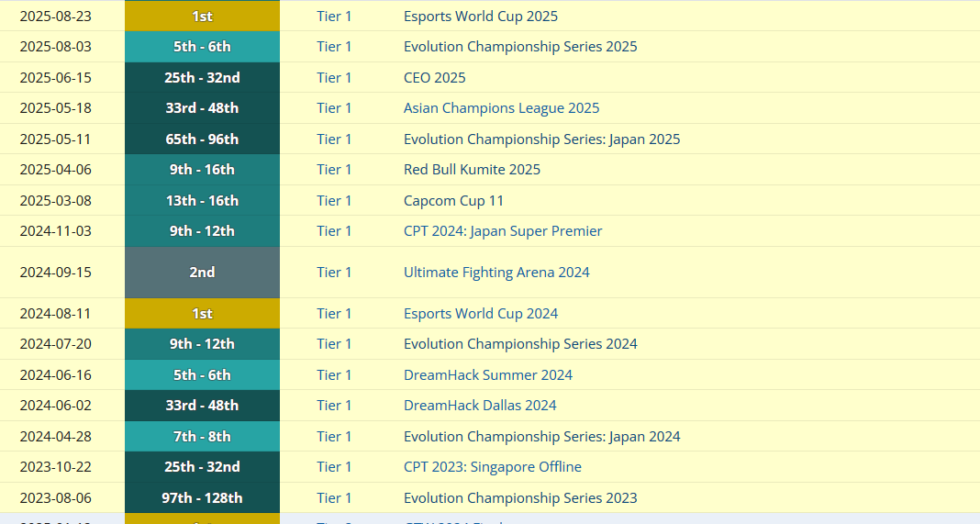Open the Asian Champions League 2025 link
Screen dimensions: 980x524
pos(501,108)
